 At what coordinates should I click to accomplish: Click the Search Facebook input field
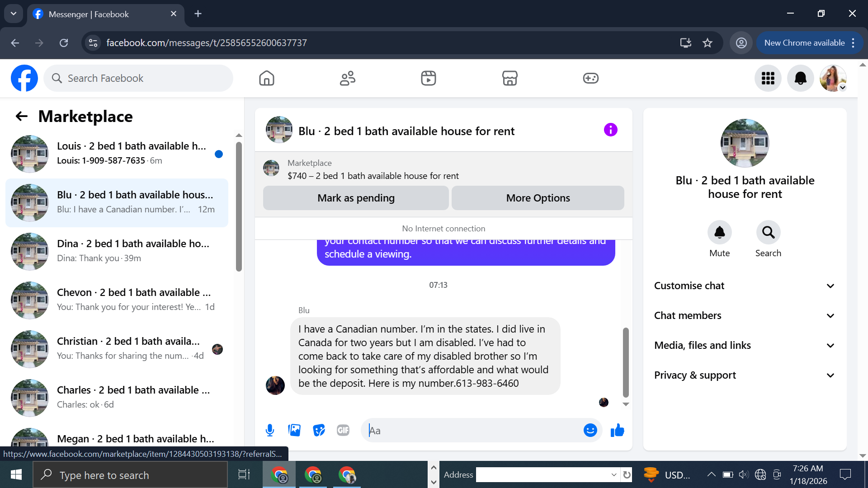pos(138,78)
